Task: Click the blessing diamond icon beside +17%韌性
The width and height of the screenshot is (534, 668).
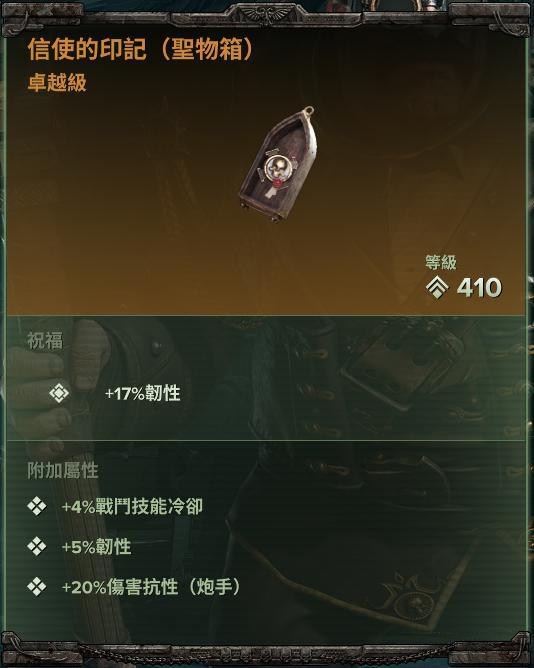Action: pyautogui.click(x=59, y=393)
